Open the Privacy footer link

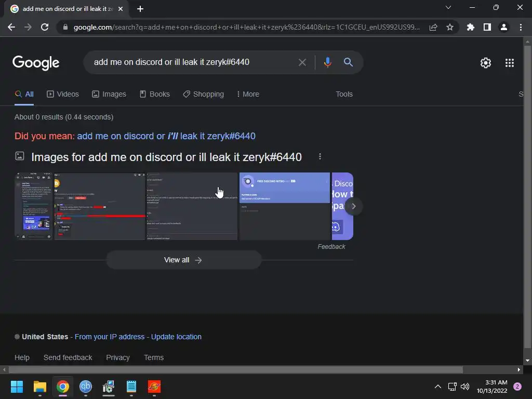pyautogui.click(x=118, y=357)
